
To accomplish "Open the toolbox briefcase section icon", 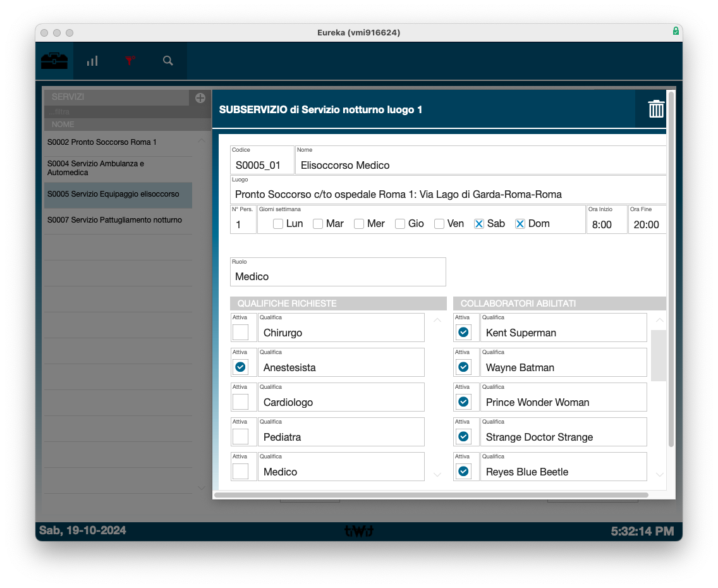I will pos(54,61).
